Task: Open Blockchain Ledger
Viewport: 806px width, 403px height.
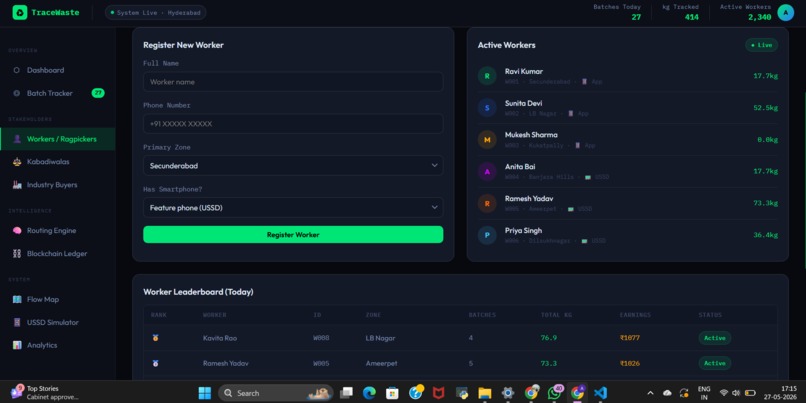Action: tap(57, 253)
